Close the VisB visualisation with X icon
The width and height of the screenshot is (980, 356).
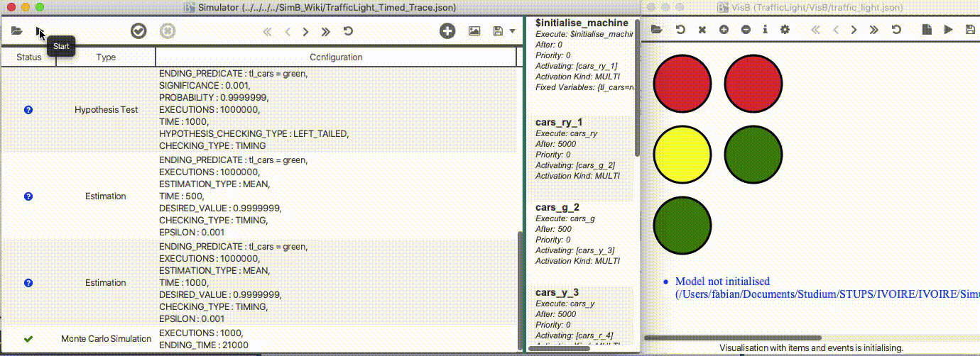(x=702, y=30)
